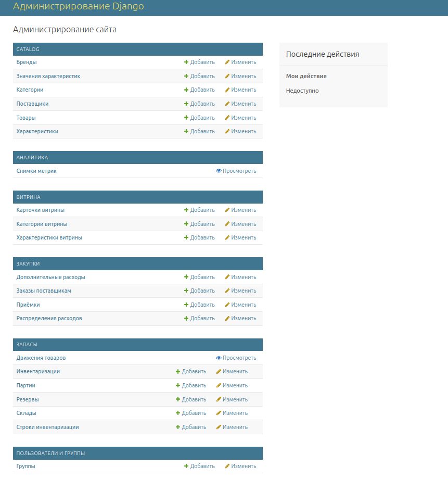This screenshot has width=448, height=479.
Task: Open the Бренды model list
Action: [x=27, y=62]
